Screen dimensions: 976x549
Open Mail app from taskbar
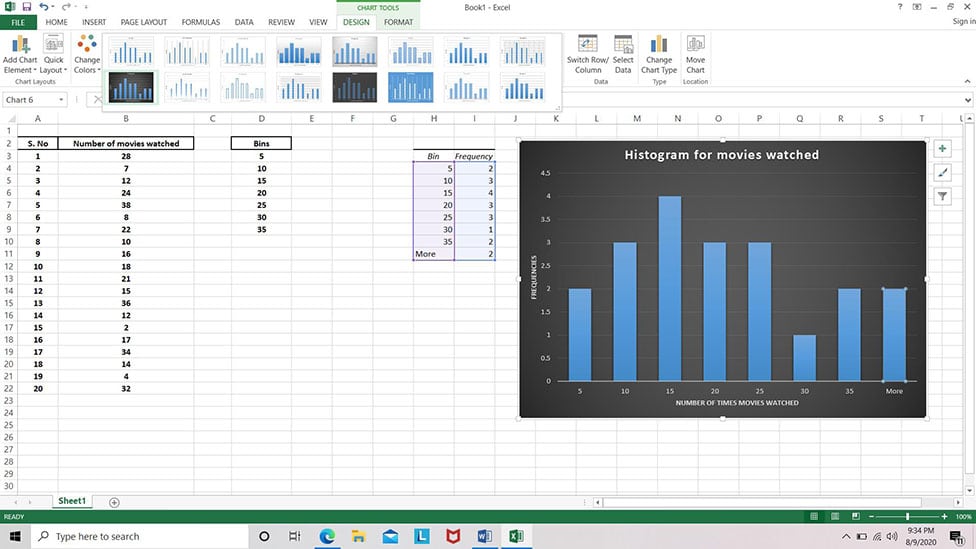[390, 536]
